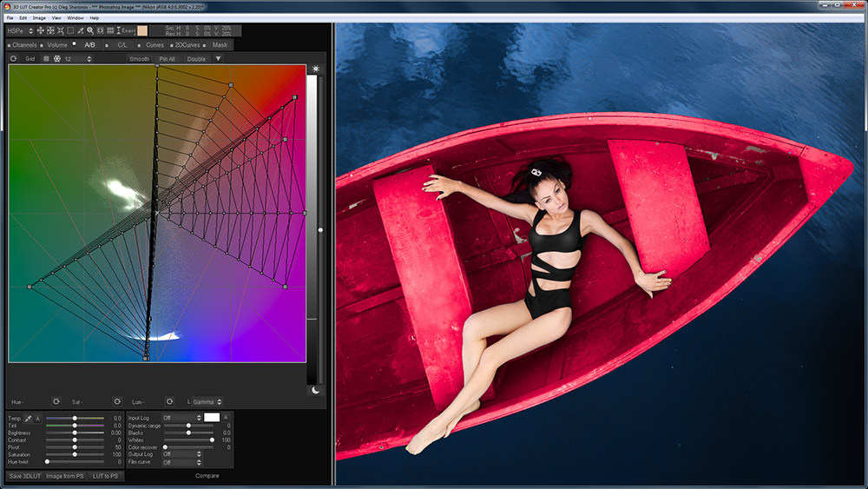This screenshot has width=868, height=489.
Task: Select the circular polar grid icon
Action: (x=56, y=59)
